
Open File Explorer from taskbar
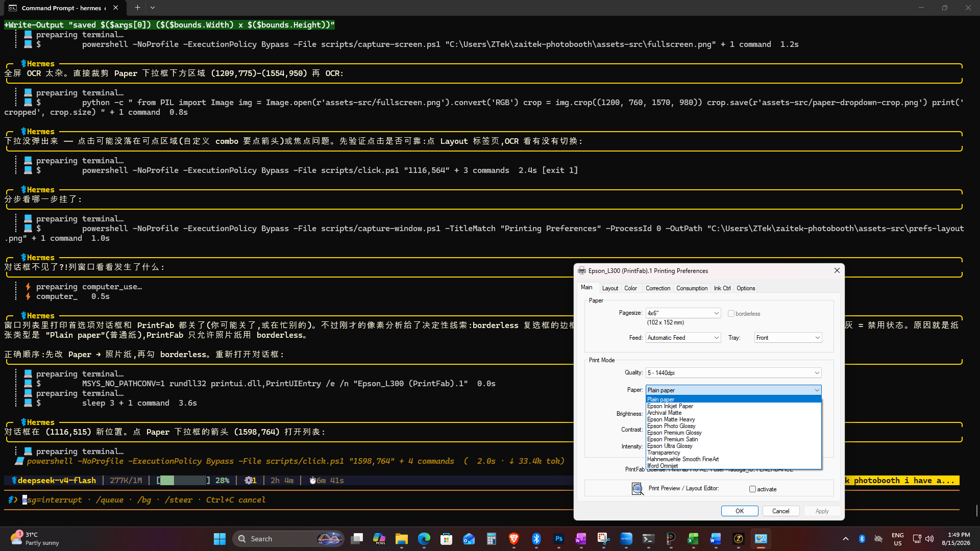point(402,539)
